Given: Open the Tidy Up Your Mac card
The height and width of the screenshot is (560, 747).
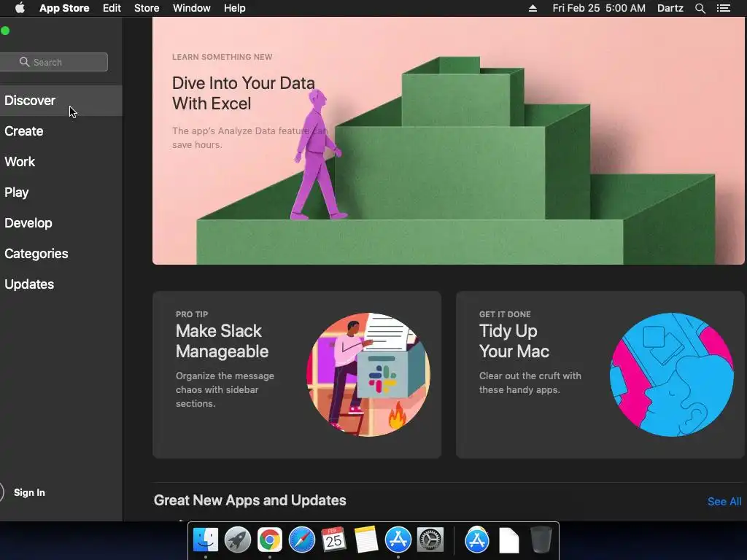Looking at the screenshot, I should pos(600,375).
